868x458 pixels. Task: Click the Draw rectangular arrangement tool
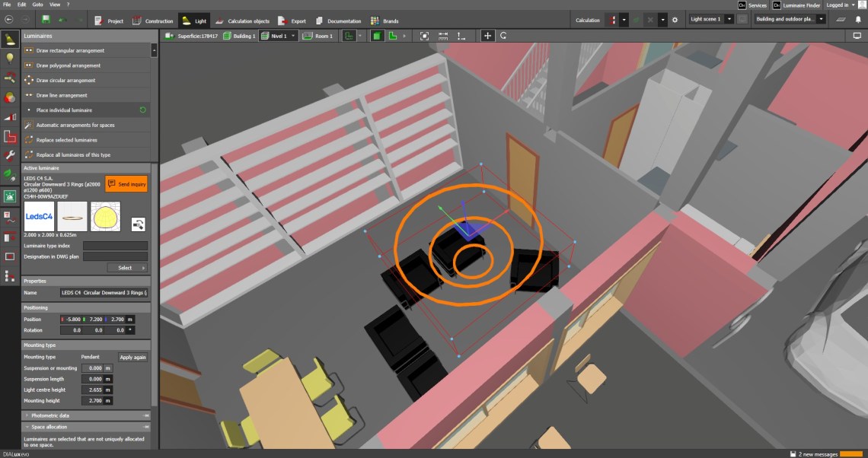point(70,51)
